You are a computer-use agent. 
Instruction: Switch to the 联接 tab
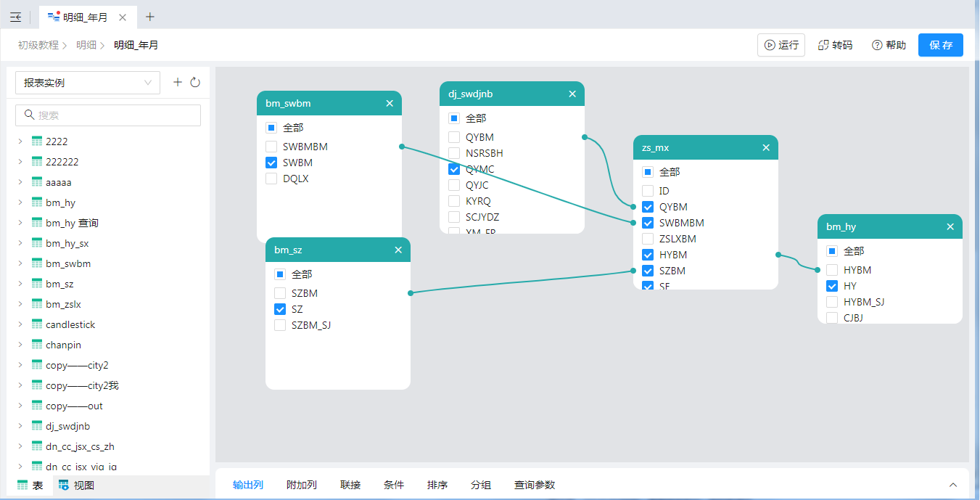coord(350,485)
